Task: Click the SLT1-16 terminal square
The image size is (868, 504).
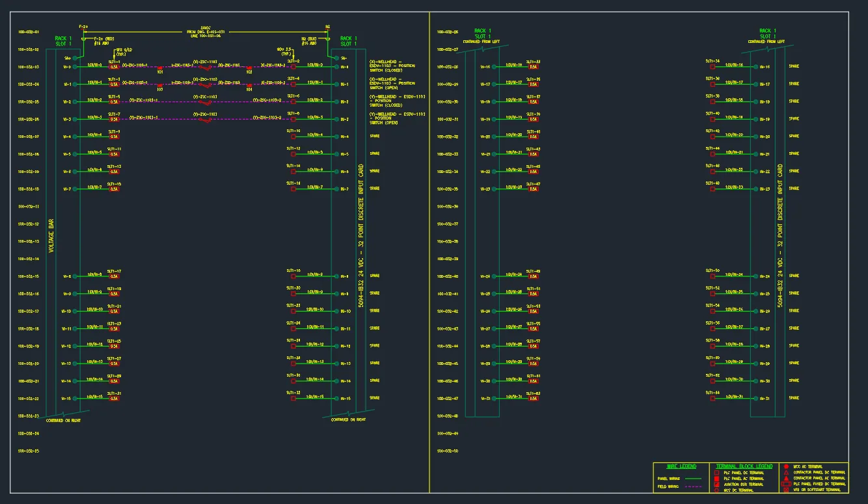Action: point(293,189)
